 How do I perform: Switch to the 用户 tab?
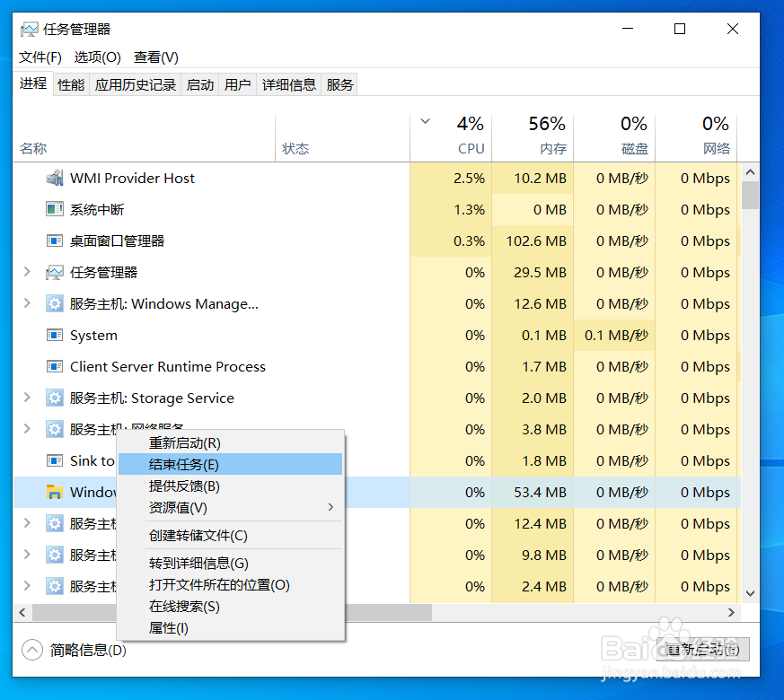point(237,85)
